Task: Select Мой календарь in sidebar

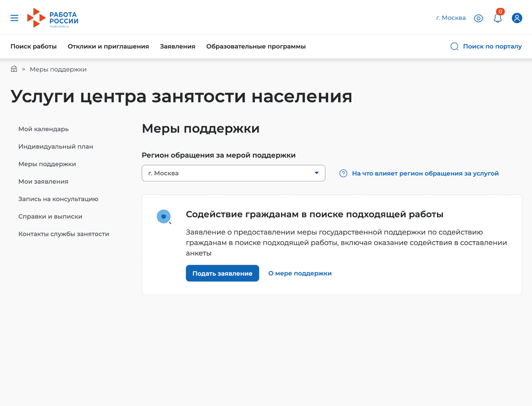Action: pyautogui.click(x=43, y=129)
